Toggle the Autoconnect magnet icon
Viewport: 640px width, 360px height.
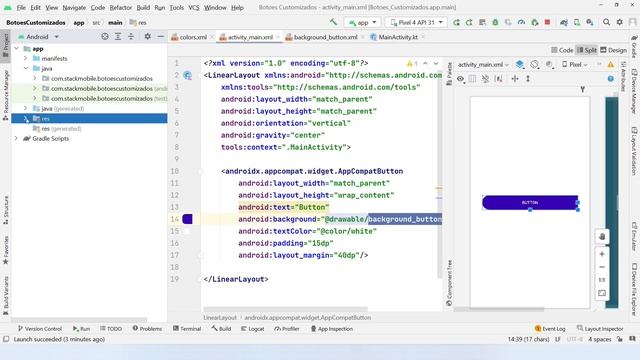point(485,79)
